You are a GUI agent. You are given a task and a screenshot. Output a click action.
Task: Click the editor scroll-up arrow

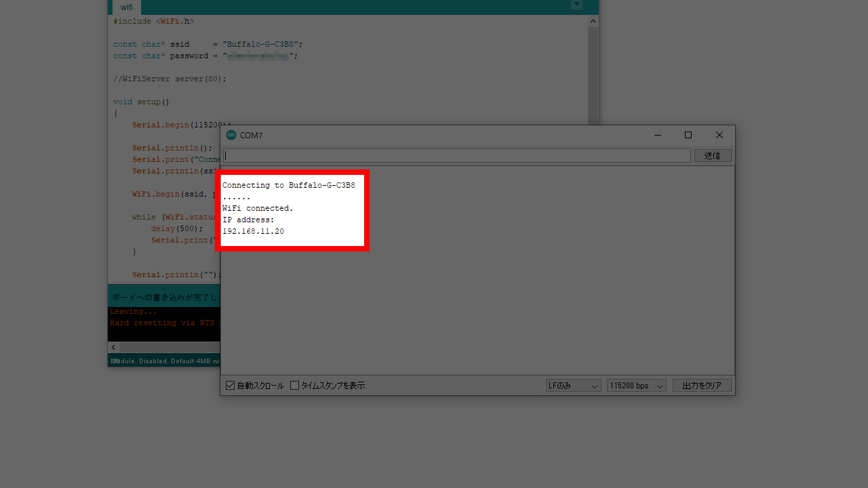coord(593,21)
